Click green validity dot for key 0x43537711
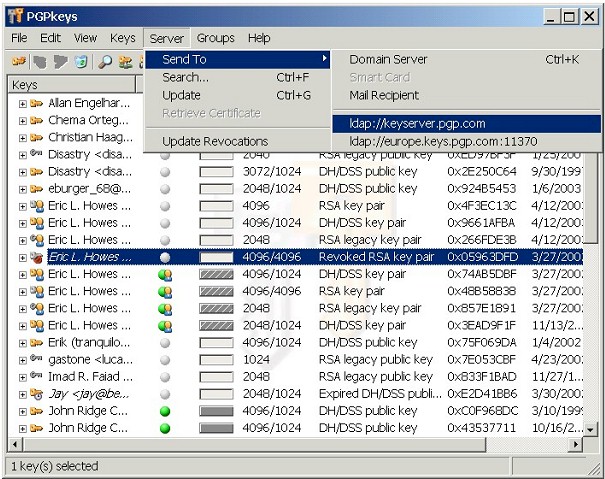 165,428
